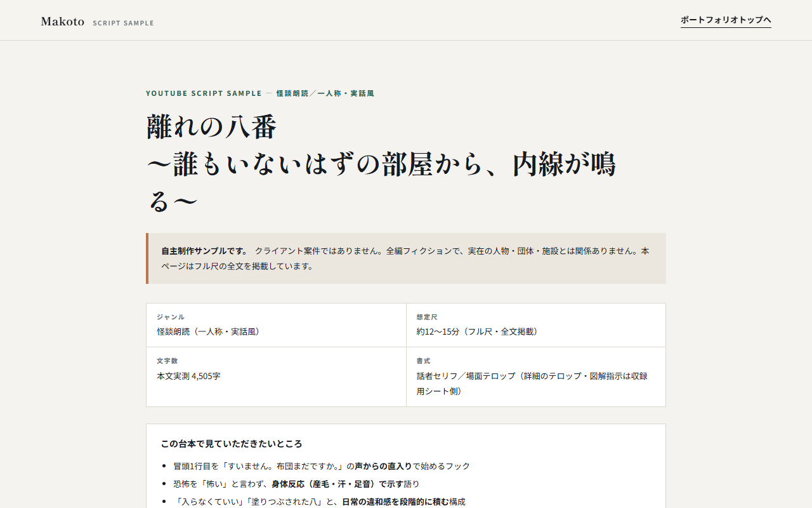Click the bold text 自主制作サンプルです。
Viewport: 812px width, 508px height.
[205, 251]
